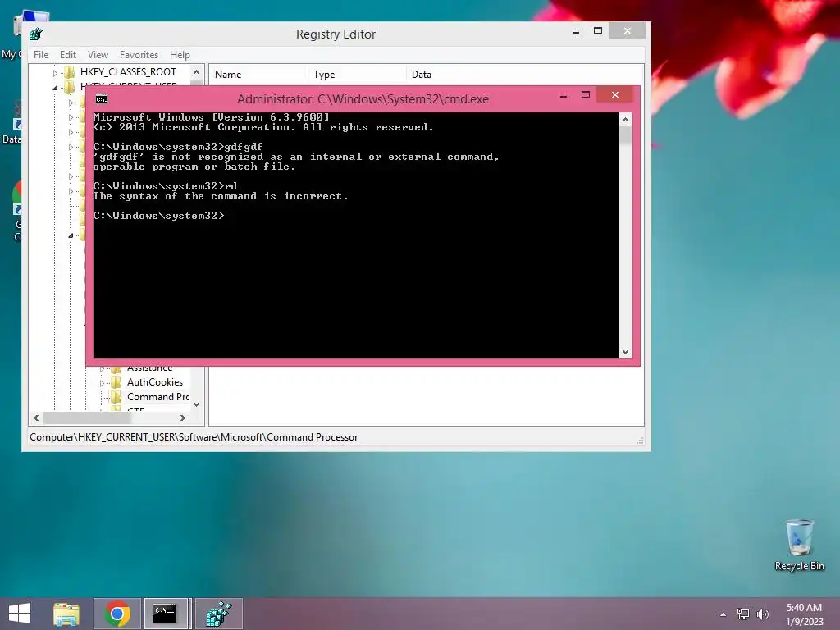Click the cmd window scroll up arrow

coord(625,120)
